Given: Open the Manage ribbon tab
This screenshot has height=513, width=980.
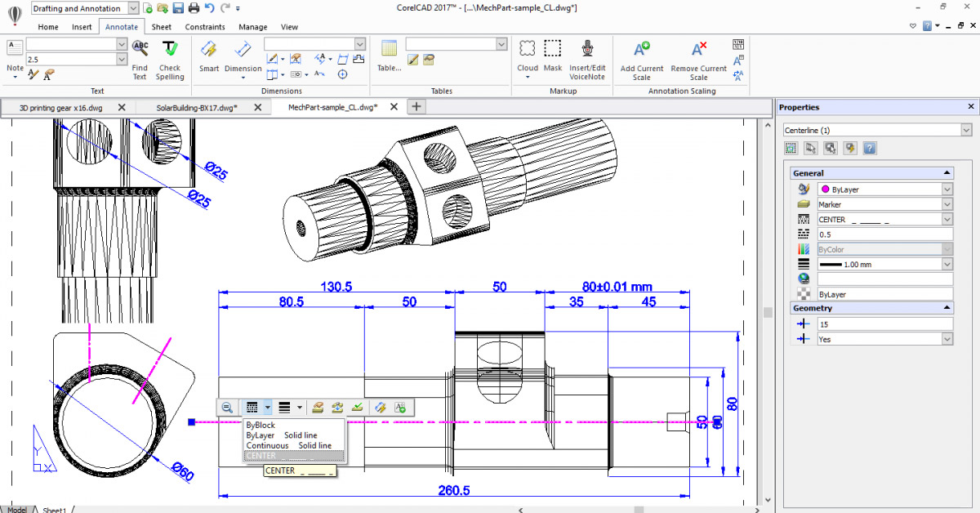Looking at the screenshot, I should [x=253, y=27].
